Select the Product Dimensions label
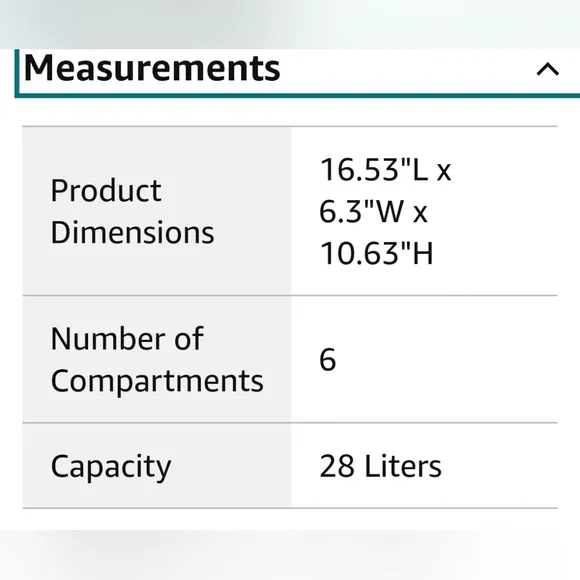Viewport: 580px width, 580px height. click(132, 212)
